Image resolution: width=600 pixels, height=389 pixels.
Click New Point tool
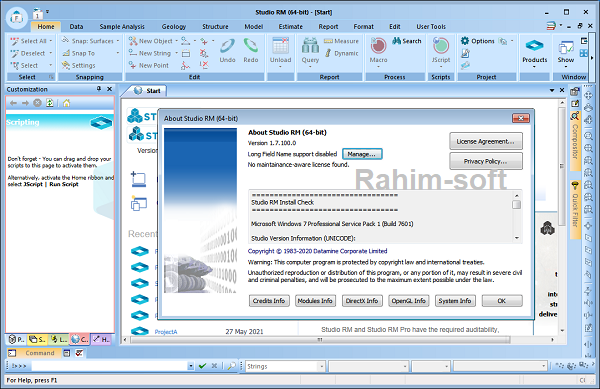(149, 65)
